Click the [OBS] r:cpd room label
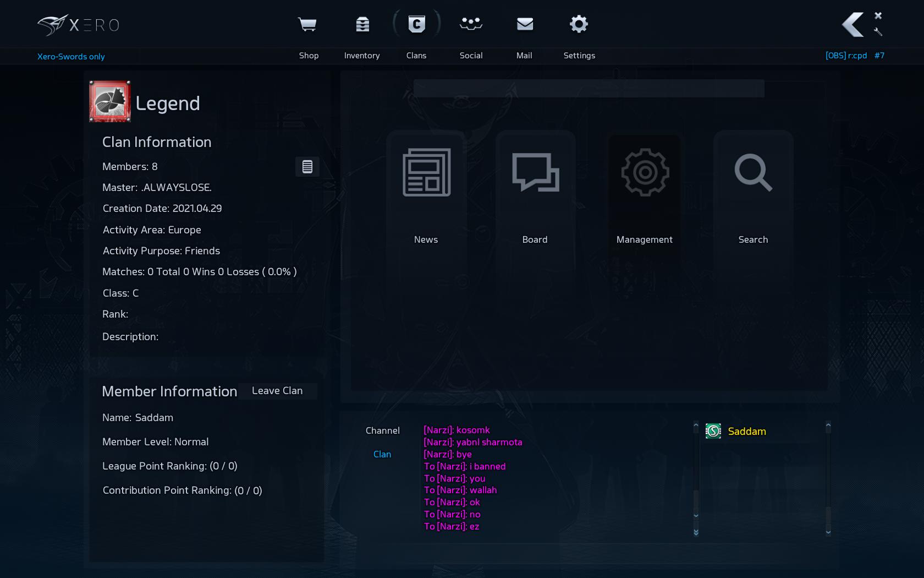 pos(846,56)
